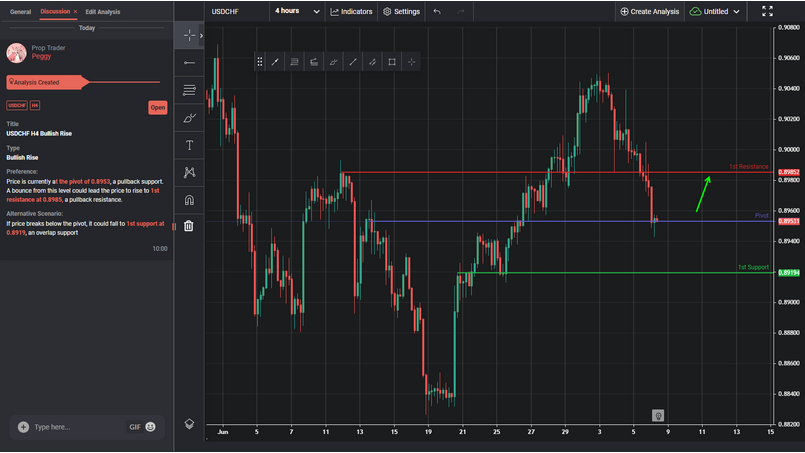The height and width of the screenshot is (453, 805).
Task: Open the 4 hours timeframe dropdown
Action: (x=297, y=11)
